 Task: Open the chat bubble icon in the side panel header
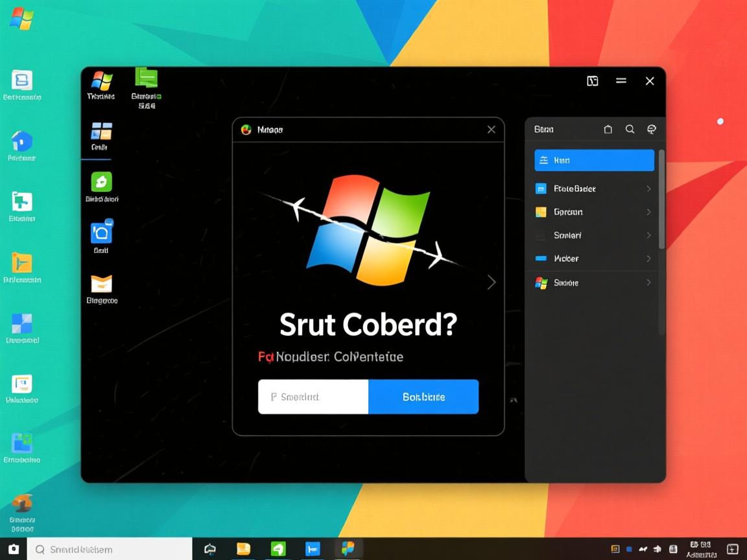click(x=652, y=129)
